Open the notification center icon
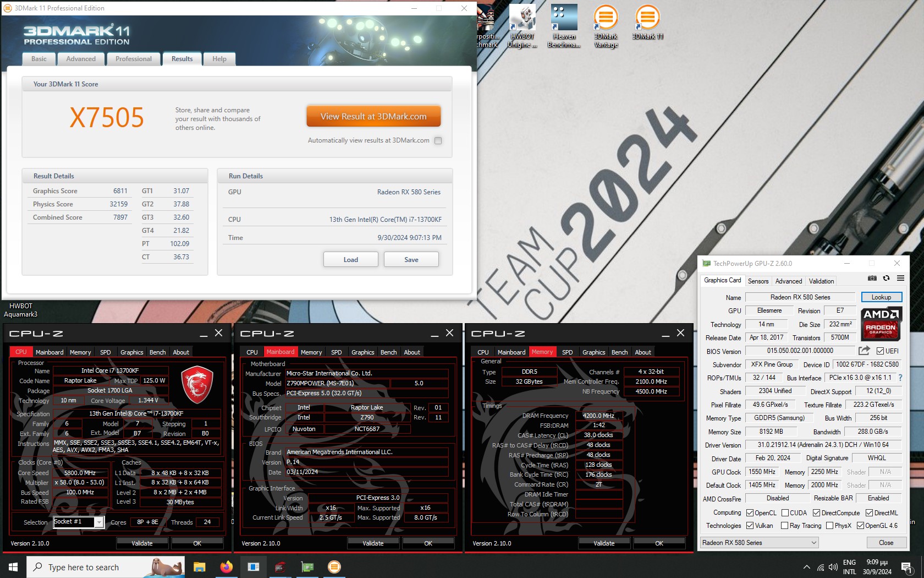This screenshot has height=578, width=924. click(x=906, y=567)
